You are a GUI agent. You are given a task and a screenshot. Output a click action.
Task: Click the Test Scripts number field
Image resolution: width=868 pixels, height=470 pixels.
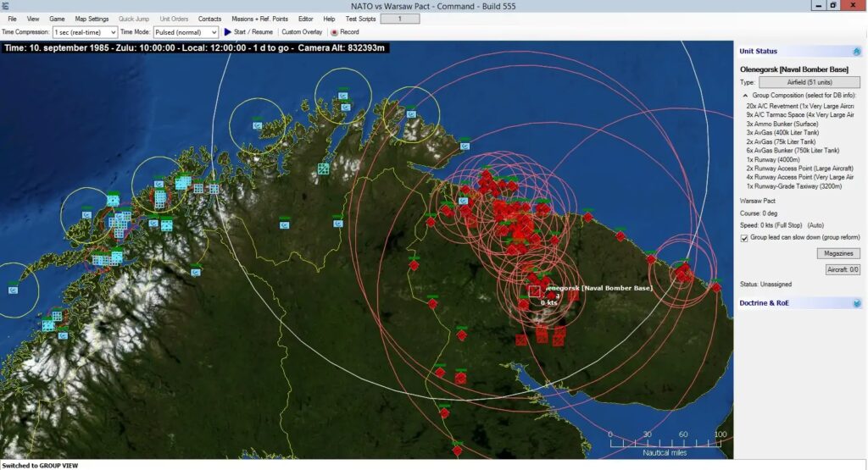coord(399,19)
